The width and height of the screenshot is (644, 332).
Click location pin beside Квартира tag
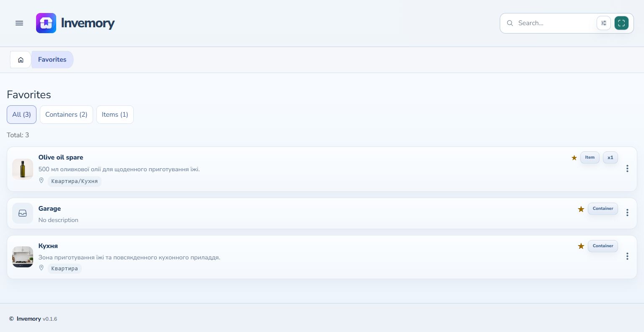42,268
